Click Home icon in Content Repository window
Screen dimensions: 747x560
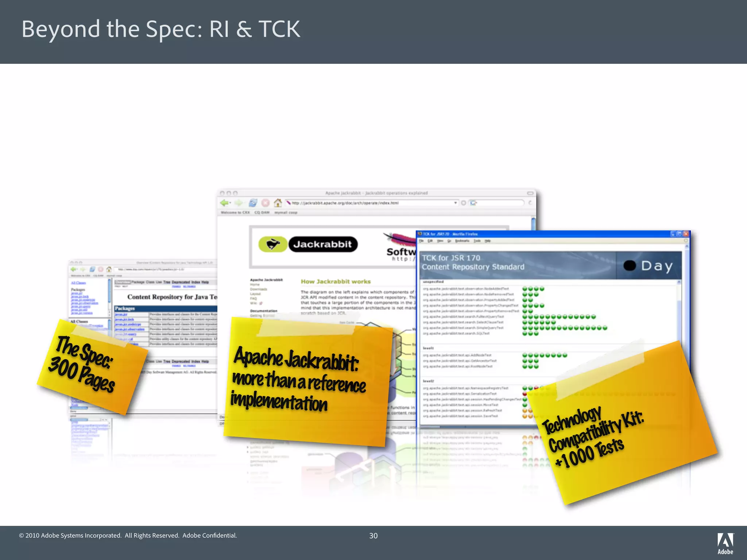pyautogui.click(x=109, y=269)
